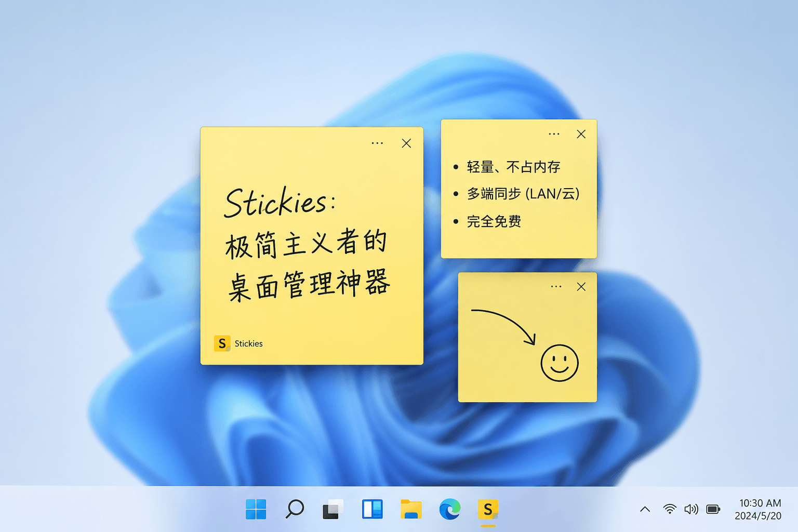Click the text line 极简主义者的

pyautogui.click(x=307, y=243)
